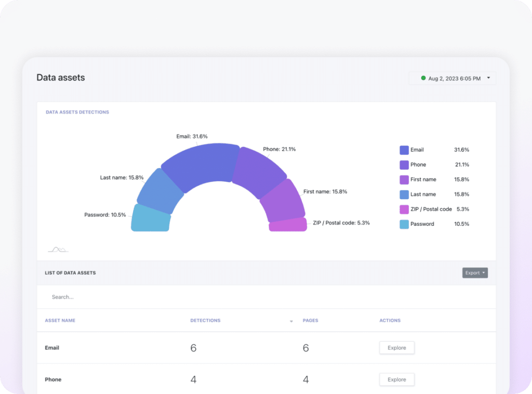Click the 'Data assets detections' section title
The width and height of the screenshot is (532, 394).
click(x=77, y=112)
